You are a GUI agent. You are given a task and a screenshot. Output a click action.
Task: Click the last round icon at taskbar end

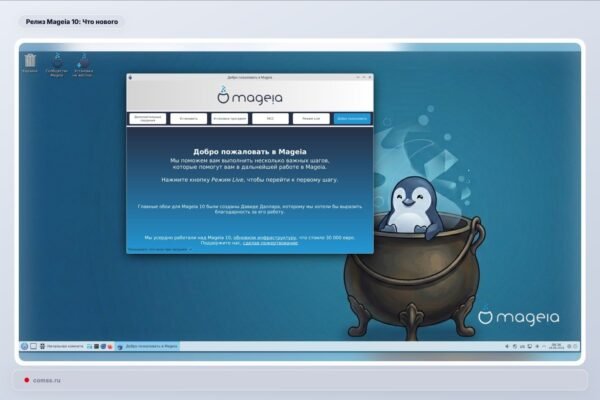pyautogui.click(x=575, y=346)
